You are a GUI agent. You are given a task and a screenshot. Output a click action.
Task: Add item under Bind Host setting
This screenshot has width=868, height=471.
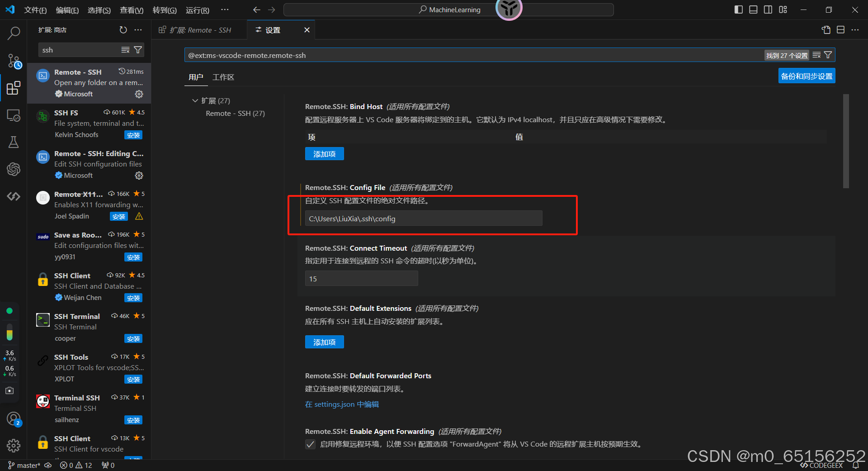click(324, 154)
